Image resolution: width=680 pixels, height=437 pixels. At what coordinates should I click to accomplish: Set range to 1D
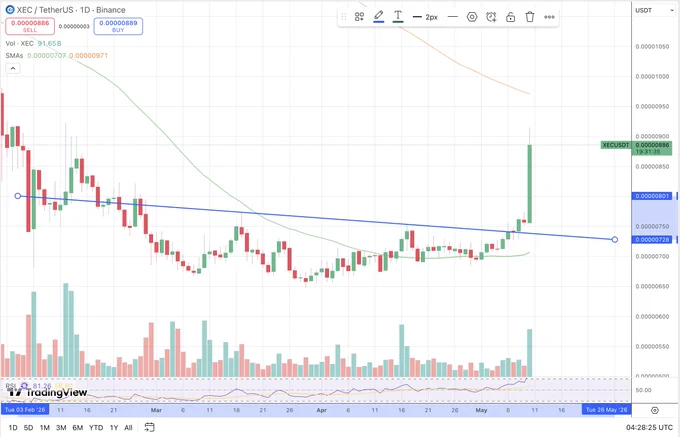(x=13, y=427)
